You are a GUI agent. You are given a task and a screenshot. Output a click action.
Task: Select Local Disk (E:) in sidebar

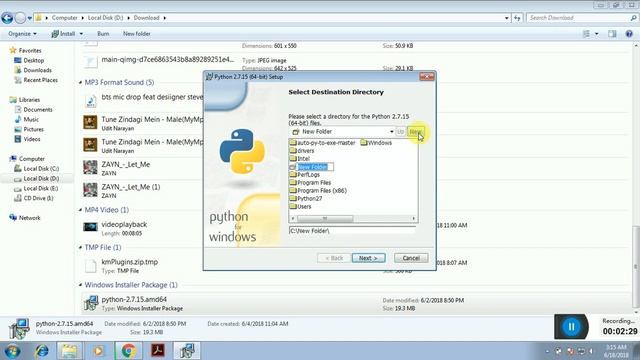[37, 189]
